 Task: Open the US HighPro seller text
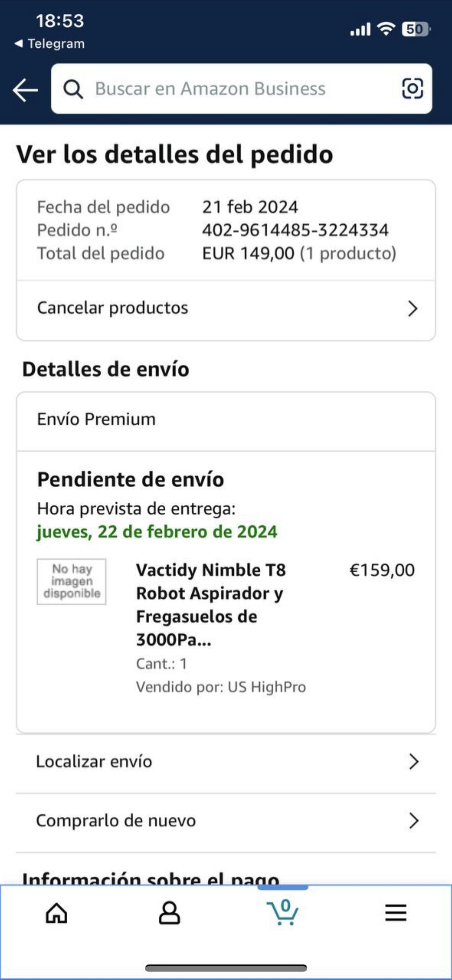click(x=267, y=687)
